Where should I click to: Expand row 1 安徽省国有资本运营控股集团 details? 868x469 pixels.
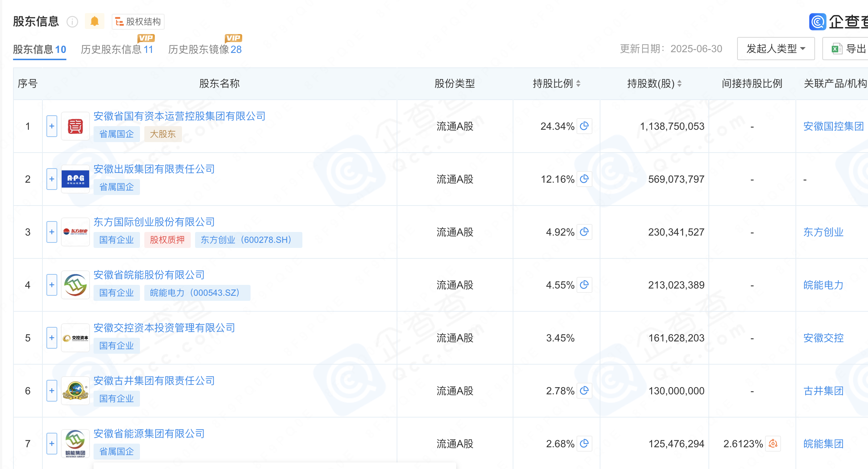tap(52, 126)
